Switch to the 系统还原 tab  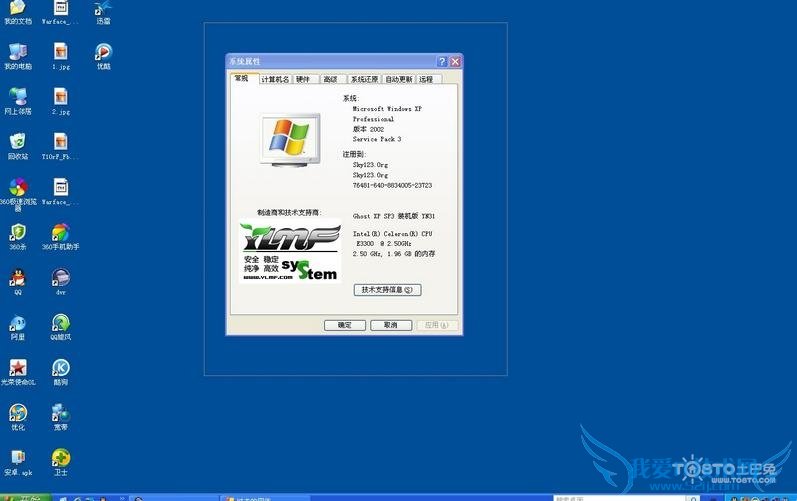pyautogui.click(x=364, y=79)
